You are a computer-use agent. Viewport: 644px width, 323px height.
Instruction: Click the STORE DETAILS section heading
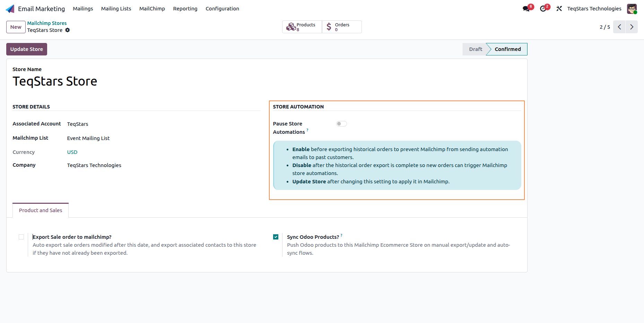[31, 107]
